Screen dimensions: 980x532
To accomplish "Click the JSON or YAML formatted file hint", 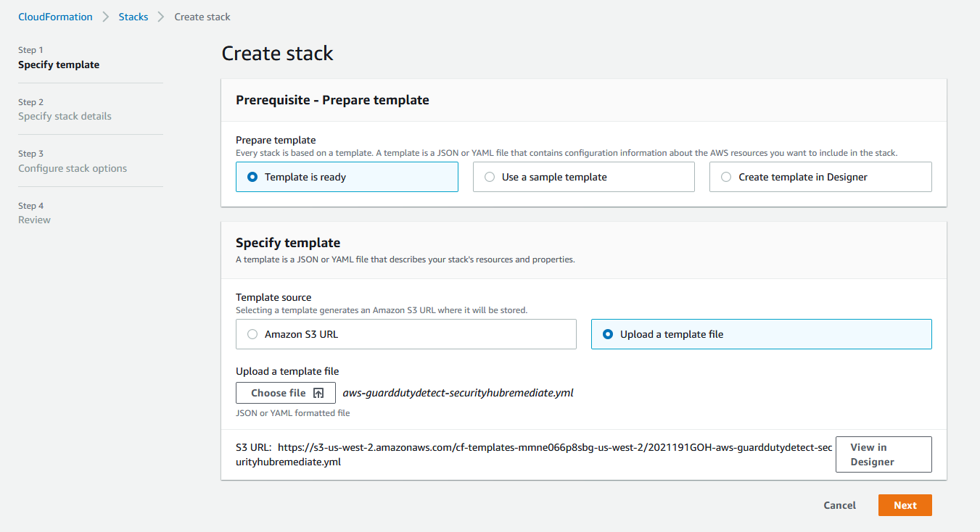I will click(293, 413).
